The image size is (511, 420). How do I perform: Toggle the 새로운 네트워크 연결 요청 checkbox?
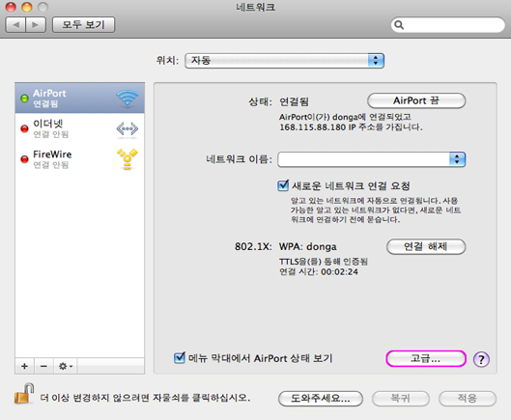pos(283,185)
